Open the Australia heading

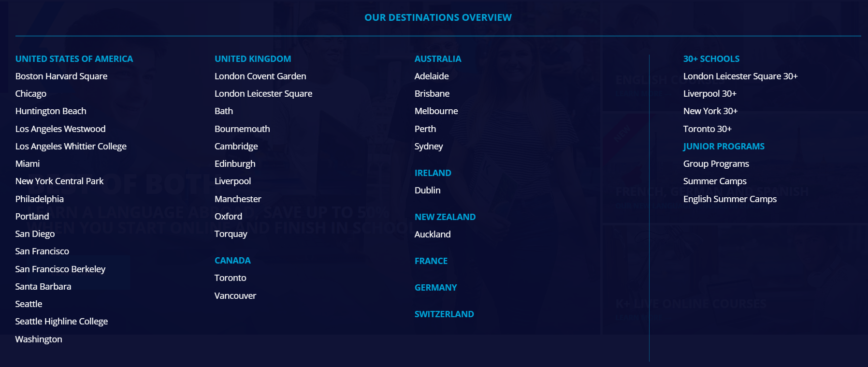(438, 59)
